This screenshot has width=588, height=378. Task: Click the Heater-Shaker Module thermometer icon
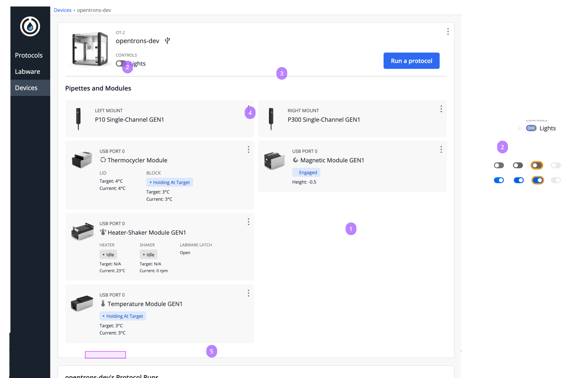(x=103, y=232)
